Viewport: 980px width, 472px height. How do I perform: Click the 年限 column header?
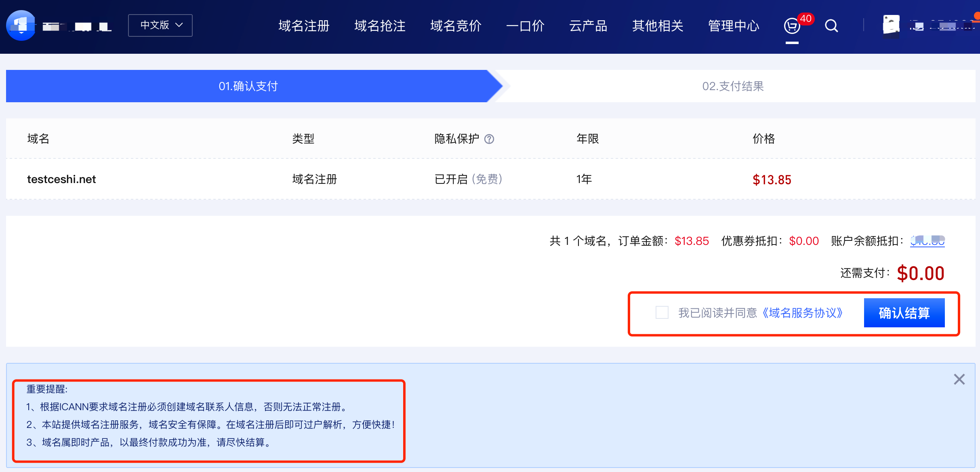[587, 139]
